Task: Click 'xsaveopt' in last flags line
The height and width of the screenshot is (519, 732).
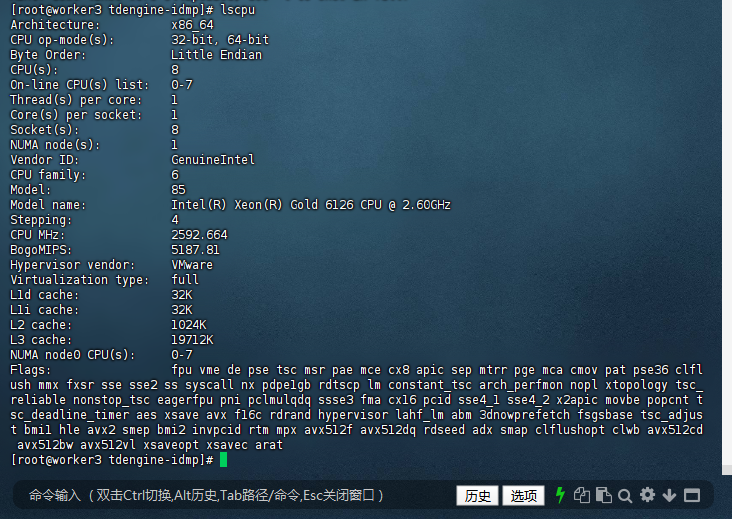Action: coord(171,445)
